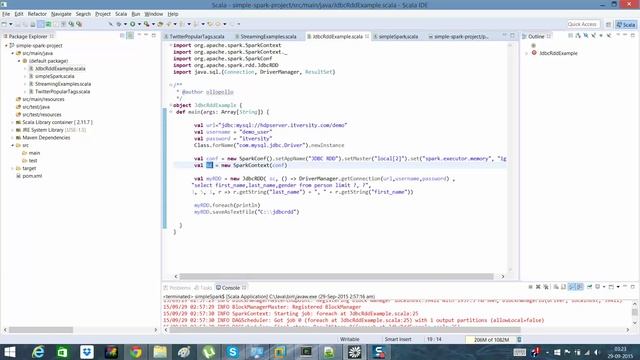Click the heap status 206M of 1082M indicator
The width and height of the screenshot is (640, 360).
491,340
